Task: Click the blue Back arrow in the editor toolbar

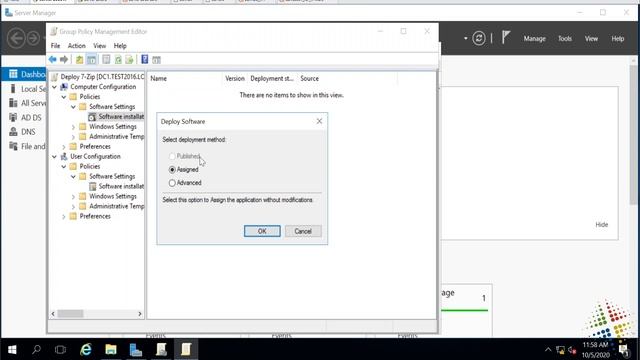Action: [53, 60]
